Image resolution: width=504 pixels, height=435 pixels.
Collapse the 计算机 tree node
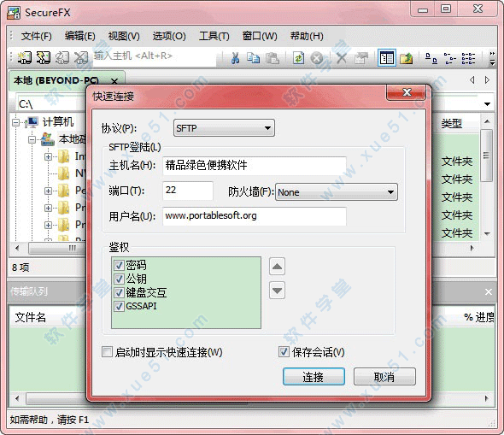(x=15, y=122)
